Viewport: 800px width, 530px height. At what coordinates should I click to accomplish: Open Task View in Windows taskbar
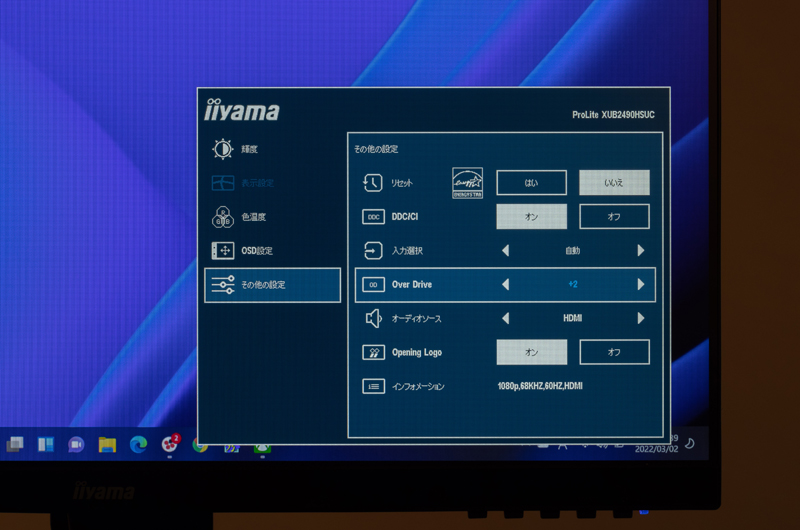point(15,444)
